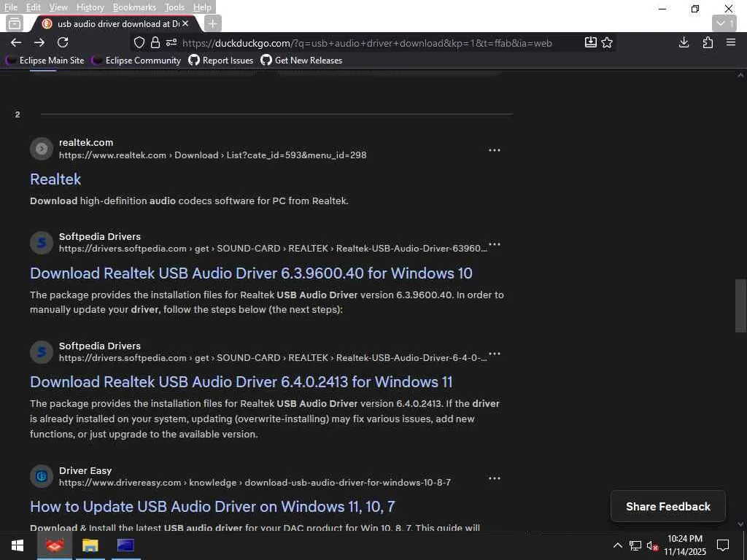The image size is (747, 560).
Task: Open the Windows Start menu
Action: point(18,545)
